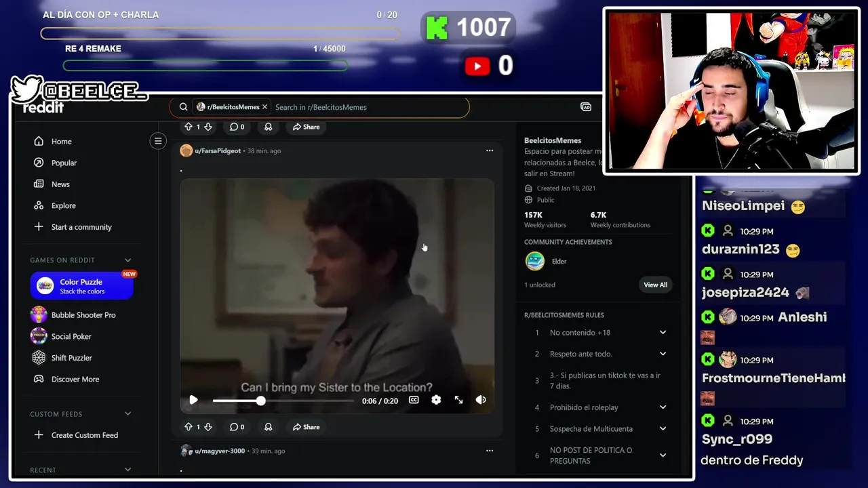Collapse the sidebar with hamburger button
Viewport: 868px width, 488px height.
[x=158, y=141]
